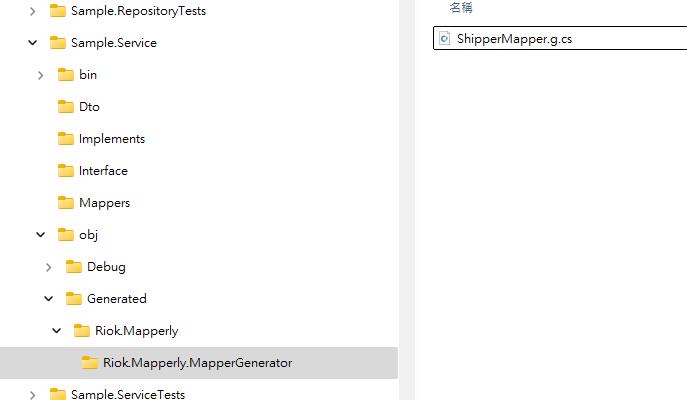Click the Dto folder icon
The image size is (687, 400).
tap(66, 107)
